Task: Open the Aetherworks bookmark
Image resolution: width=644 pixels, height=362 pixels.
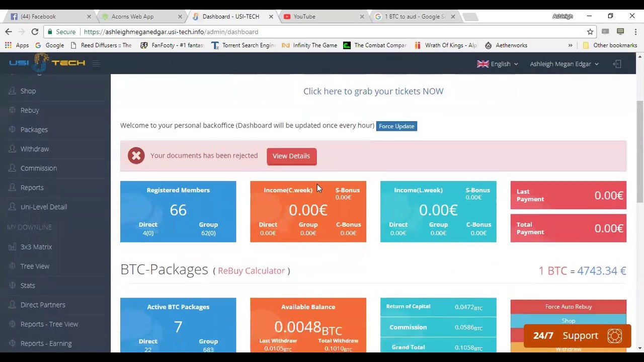Action: pos(506,45)
